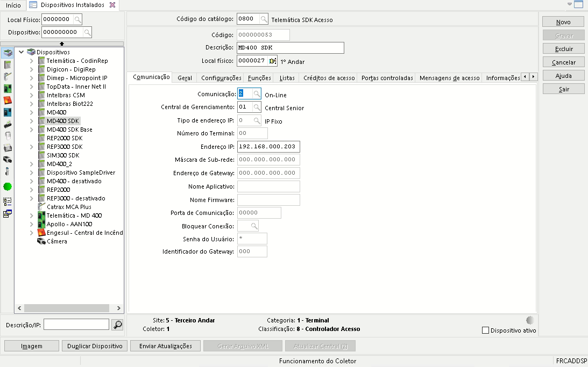This screenshot has width=588, height=367.
Task: Click the Descrição/IP search magnifier button
Action: 117,325
